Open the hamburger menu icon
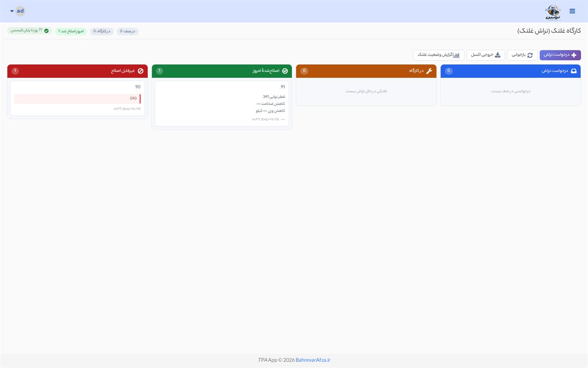This screenshot has height=368, width=588. click(x=572, y=11)
